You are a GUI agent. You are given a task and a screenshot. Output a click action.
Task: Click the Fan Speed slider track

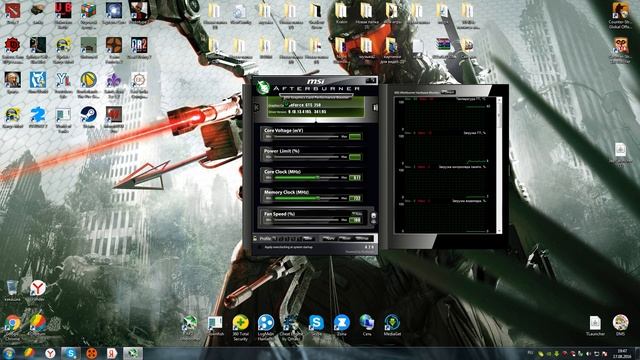point(306,220)
